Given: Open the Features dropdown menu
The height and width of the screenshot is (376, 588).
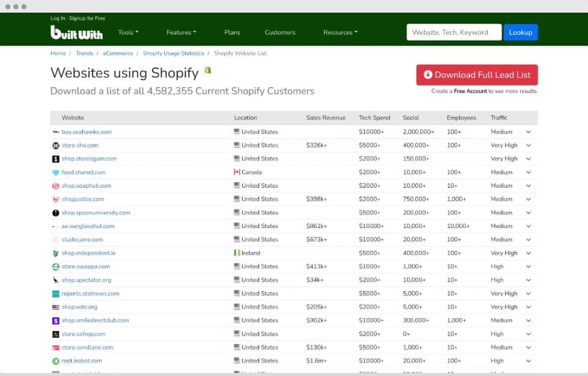Looking at the screenshot, I should click(x=181, y=32).
